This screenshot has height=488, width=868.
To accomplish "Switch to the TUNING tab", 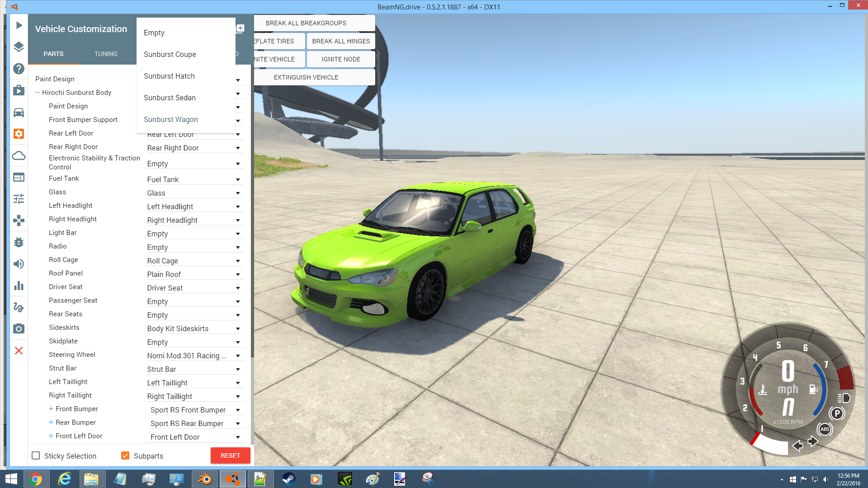I will [106, 54].
